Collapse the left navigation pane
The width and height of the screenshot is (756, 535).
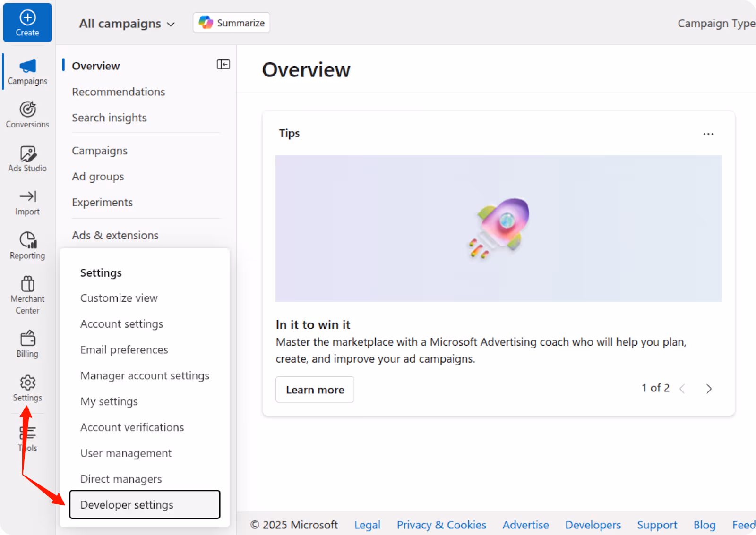(x=223, y=64)
